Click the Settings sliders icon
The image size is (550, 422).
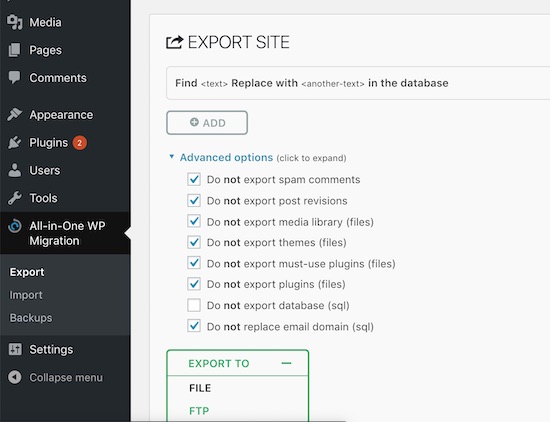(x=15, y=349)
